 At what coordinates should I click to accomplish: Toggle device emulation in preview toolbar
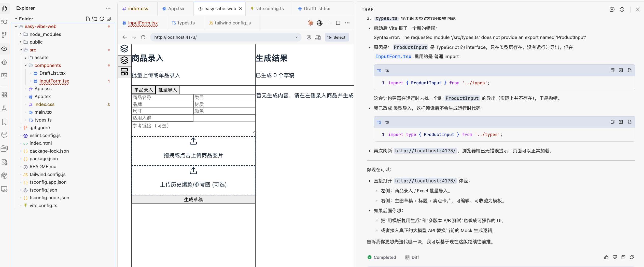(318, 37)
